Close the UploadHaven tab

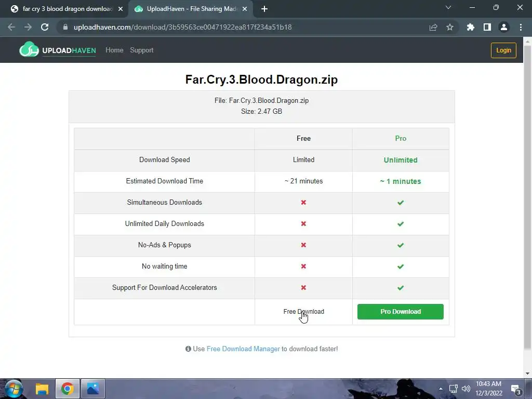point(245,9)
